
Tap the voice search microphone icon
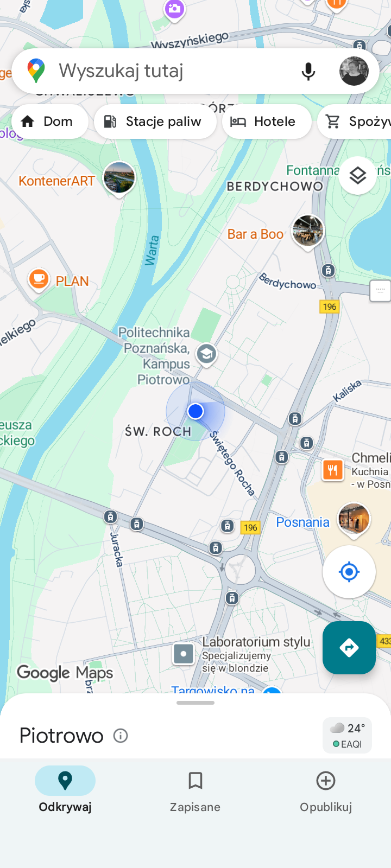click(x=308, y=71)
